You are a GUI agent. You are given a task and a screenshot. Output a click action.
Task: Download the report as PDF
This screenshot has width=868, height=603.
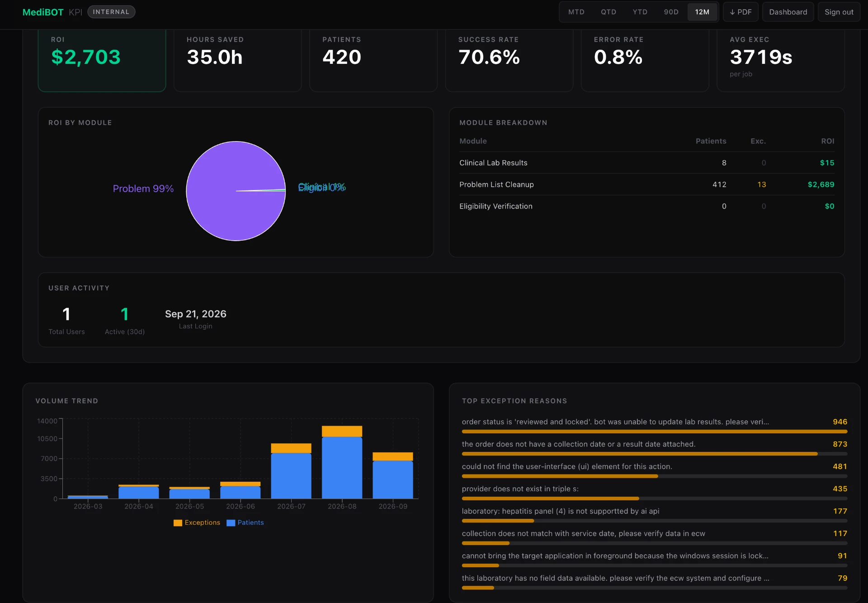[x=741, y=12]
